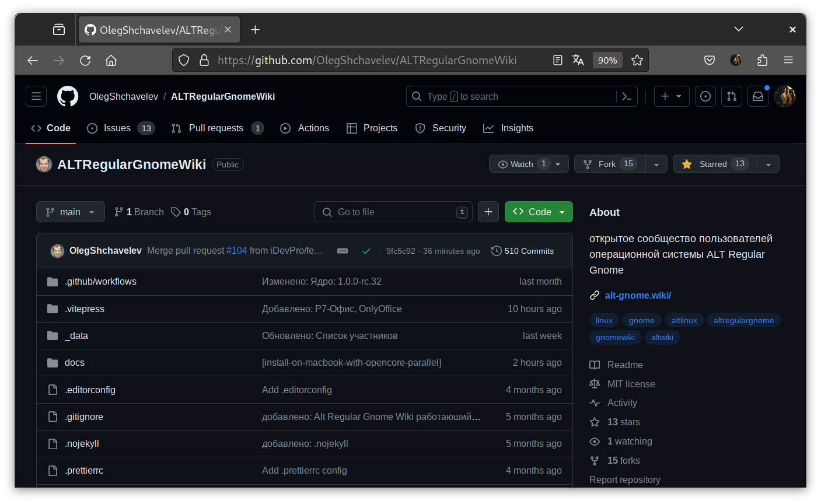Open the docs folder
Image resolution: width=821 pixels, height=504 pixels.
click(75, 362)
